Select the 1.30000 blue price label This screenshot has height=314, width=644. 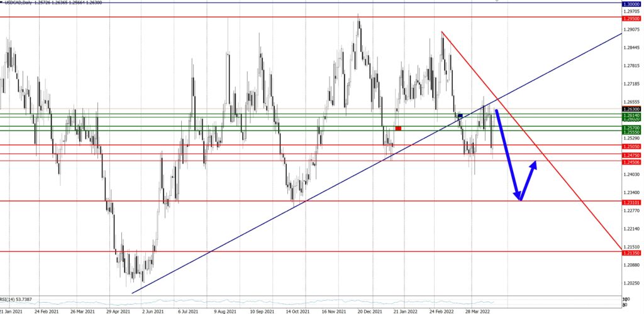click(x=631, y=3)
